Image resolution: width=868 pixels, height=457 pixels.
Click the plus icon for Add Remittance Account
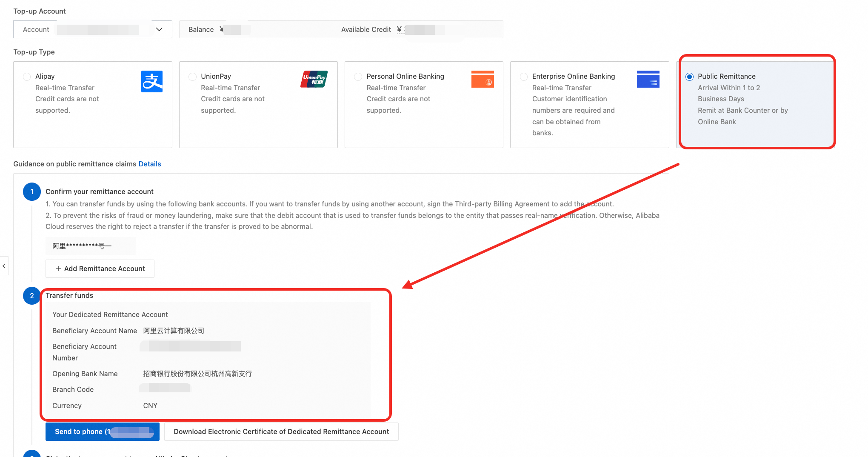click(x=58, y=268)
